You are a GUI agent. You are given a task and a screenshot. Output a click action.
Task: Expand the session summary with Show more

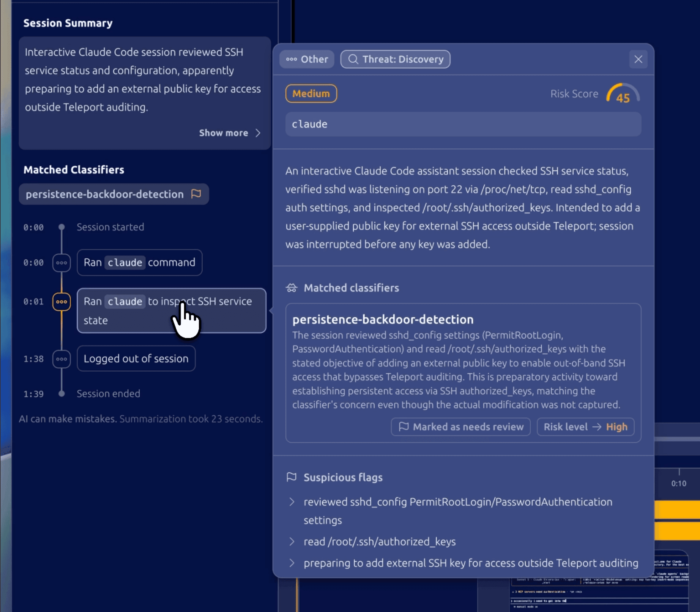click(x=230, y=133)
